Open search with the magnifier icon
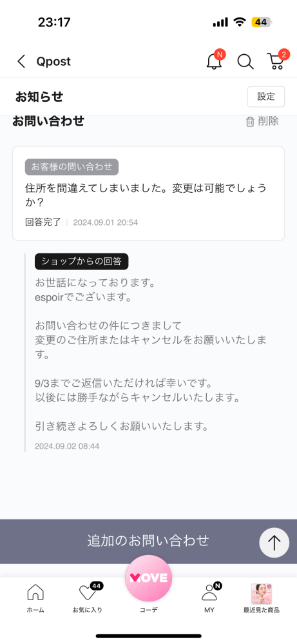 245,62
